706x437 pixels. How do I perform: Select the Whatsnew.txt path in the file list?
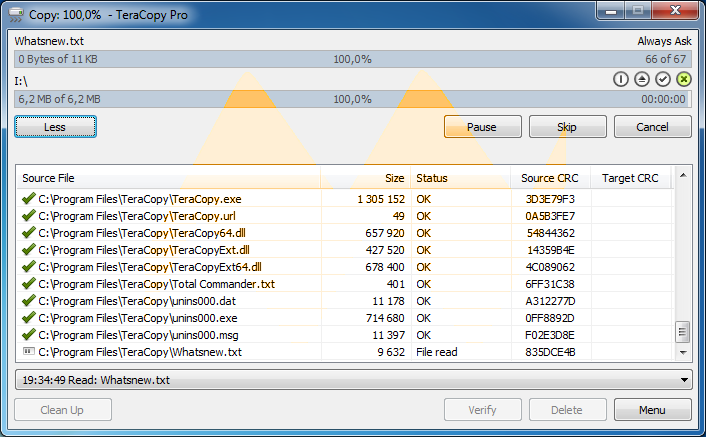(140, 352)
